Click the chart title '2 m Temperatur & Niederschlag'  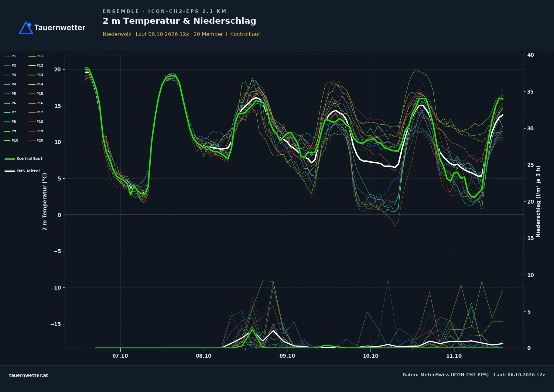click(180, 21)
